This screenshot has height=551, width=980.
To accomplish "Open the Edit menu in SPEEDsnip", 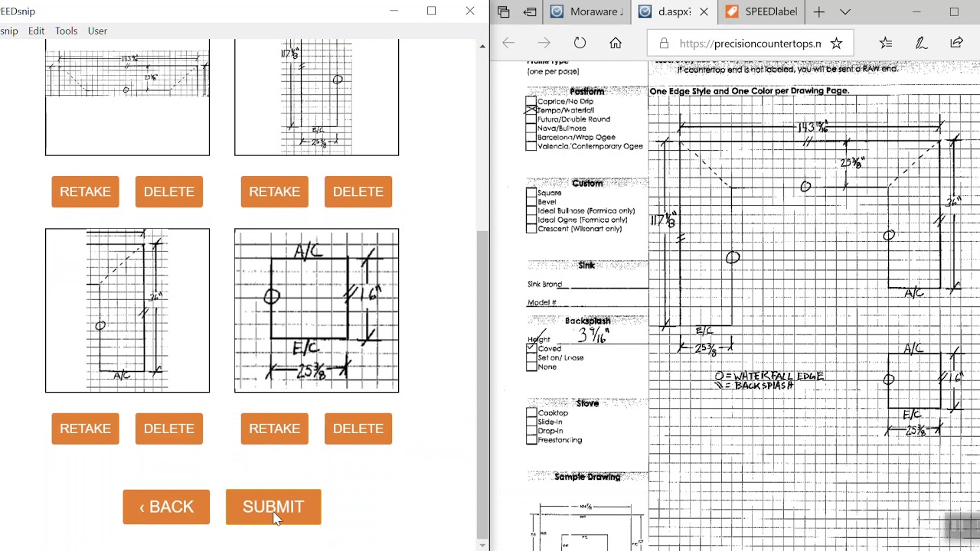I will 36,31.
